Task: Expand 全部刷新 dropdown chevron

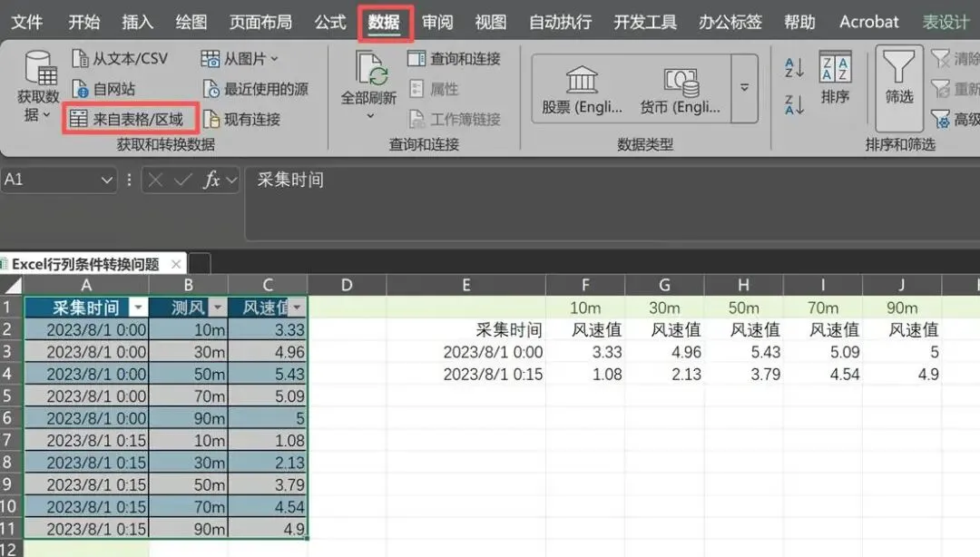Action: (x=370, y=115)
